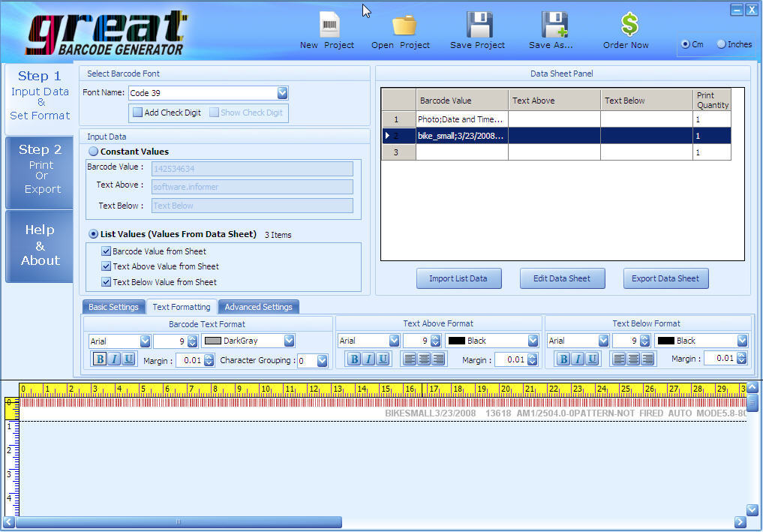Screen dimensions: 763x532
Task: Click the Save As floppy icon
Action: pos(554,25)
